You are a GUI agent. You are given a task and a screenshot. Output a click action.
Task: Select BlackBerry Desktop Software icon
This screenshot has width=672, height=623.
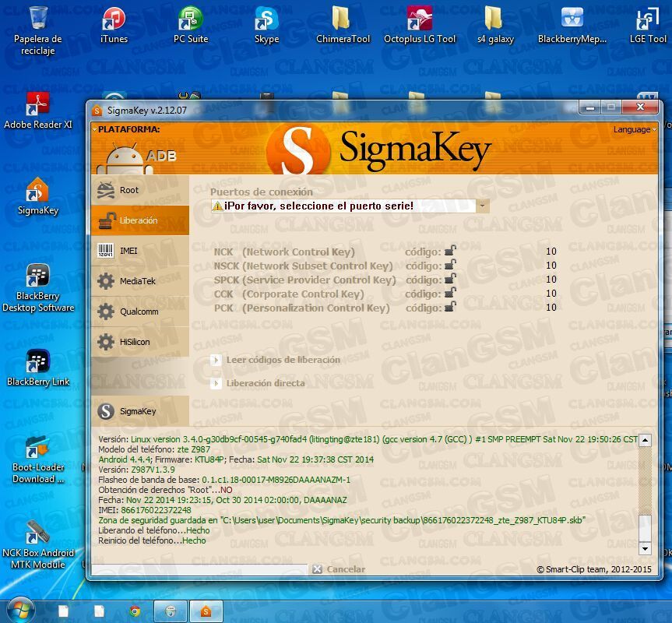tap(38, 288)
